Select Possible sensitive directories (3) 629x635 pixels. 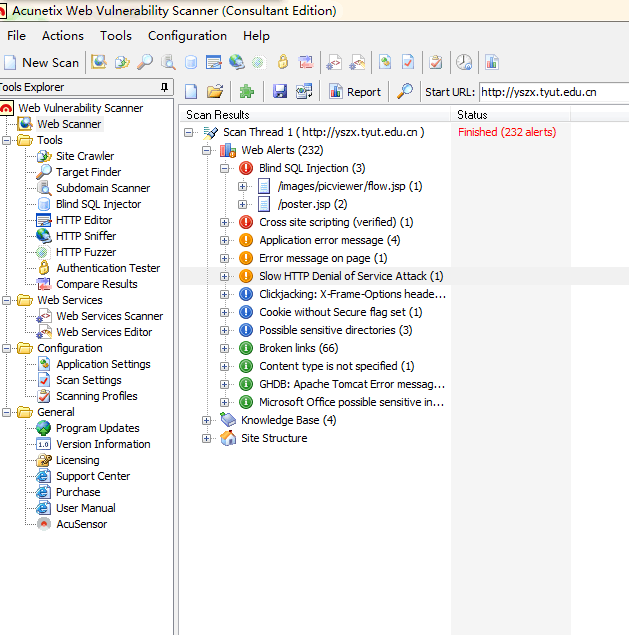click(x=336, y=330)
